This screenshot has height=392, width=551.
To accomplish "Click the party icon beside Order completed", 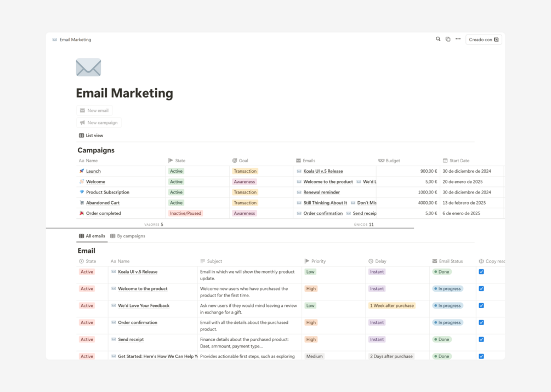I will pyautogui.click(x=82, y=213).
